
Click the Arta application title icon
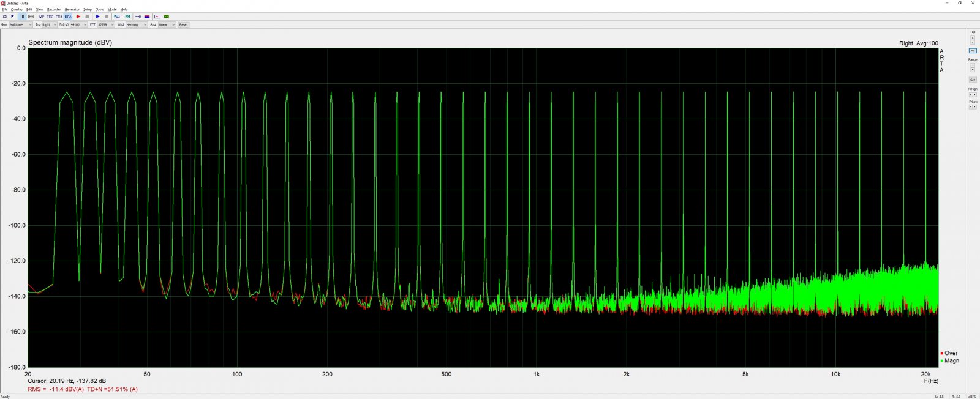click(3, 3)
